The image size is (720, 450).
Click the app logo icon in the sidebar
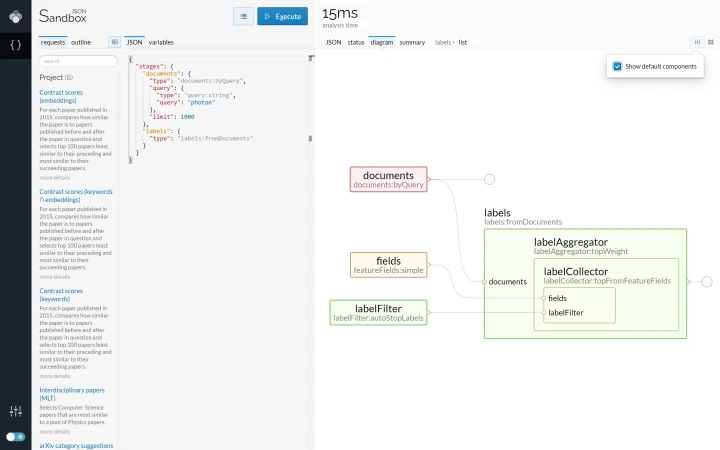click(16, 17)
